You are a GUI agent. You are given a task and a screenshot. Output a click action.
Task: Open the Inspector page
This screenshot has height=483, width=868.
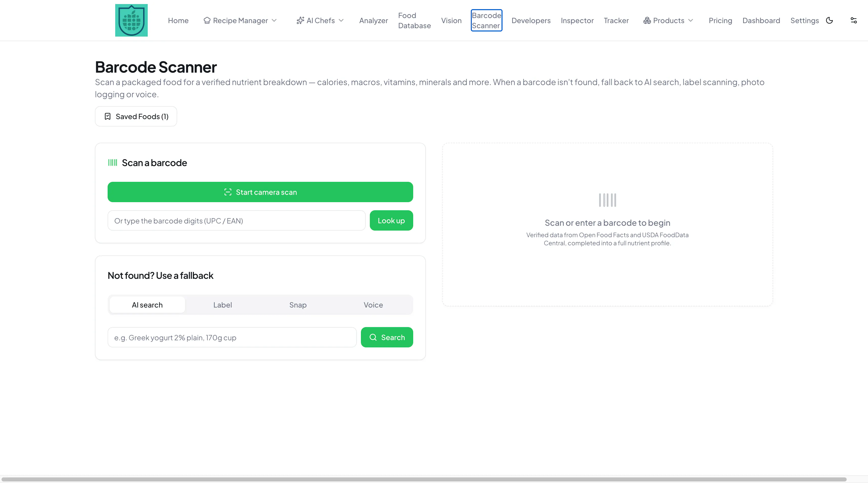point(577,21)
